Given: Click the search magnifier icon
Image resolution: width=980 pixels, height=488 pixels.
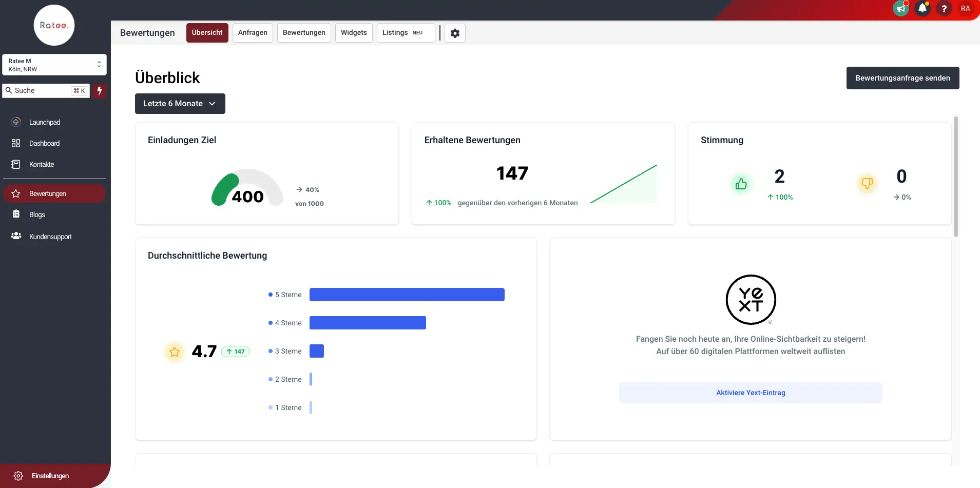Looking at the screenshot, I should pos(9,90).
